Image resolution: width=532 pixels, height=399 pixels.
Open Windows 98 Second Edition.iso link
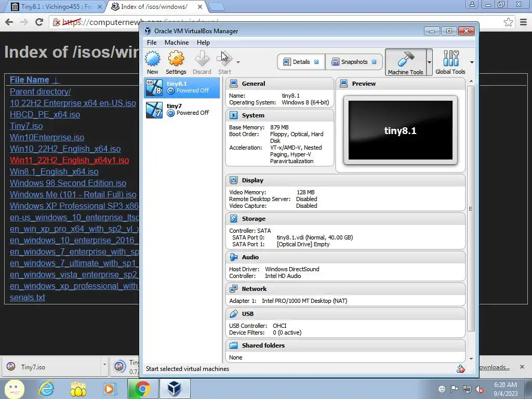click(68, 183)
